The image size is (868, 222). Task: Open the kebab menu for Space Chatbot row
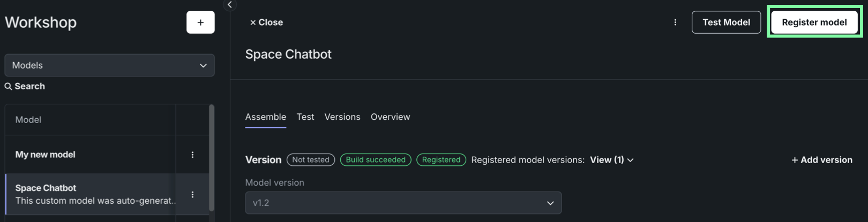pos(192,195)
